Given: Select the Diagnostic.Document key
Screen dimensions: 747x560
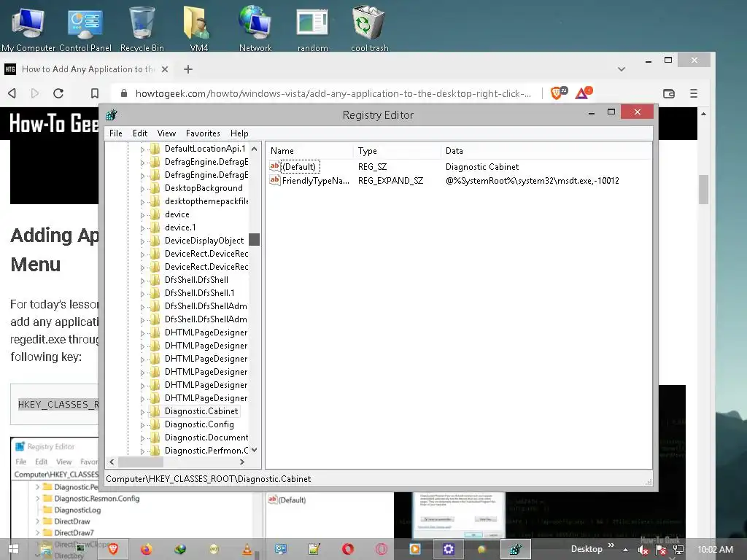Looking at the screenshot, I should [206, 437].
